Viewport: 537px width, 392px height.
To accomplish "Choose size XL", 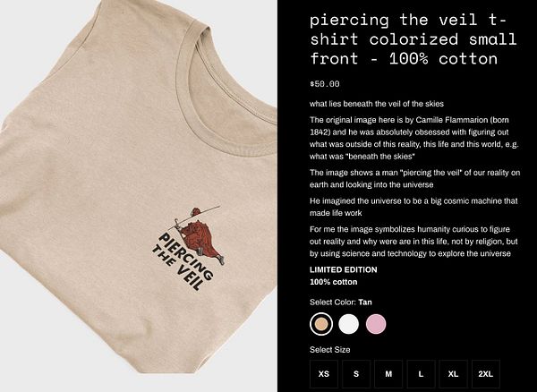I will click(453, 374).
